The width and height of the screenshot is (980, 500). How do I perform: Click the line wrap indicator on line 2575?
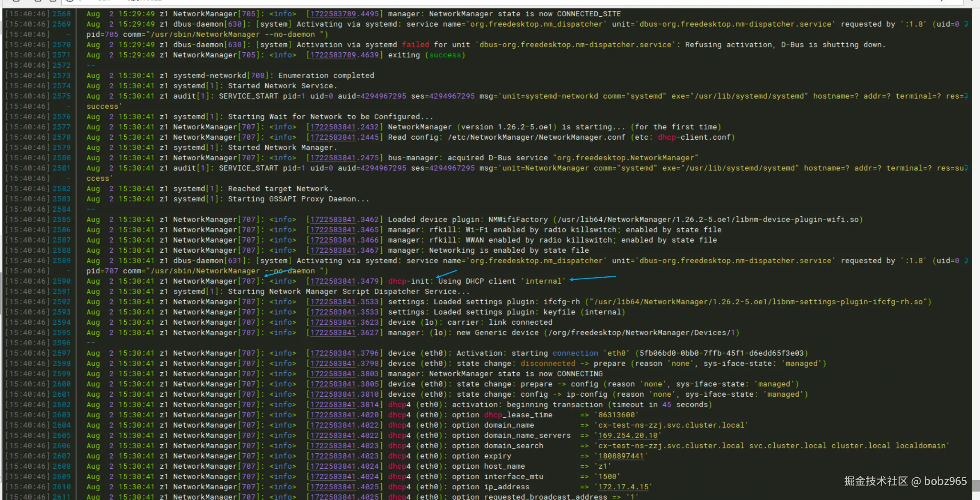pos(966,96)
